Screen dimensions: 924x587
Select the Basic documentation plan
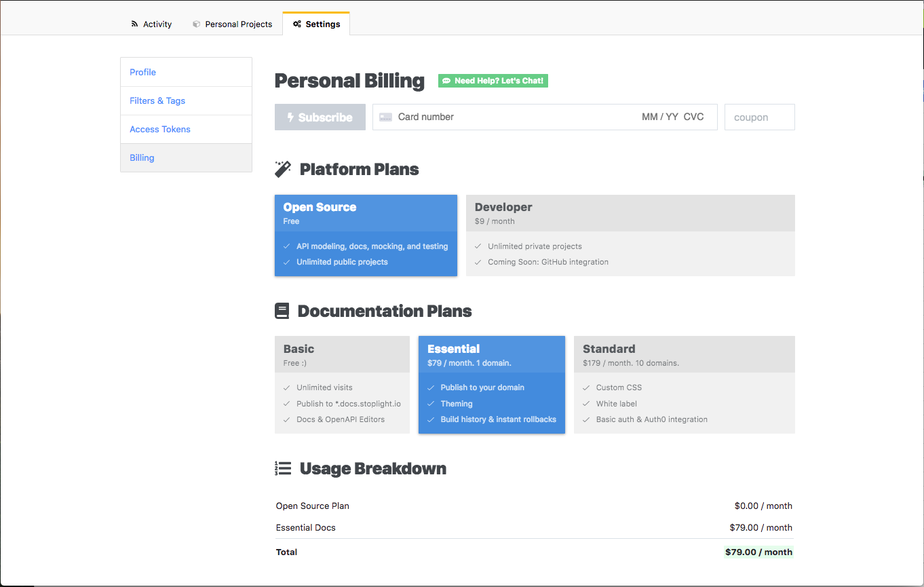coord(342,384)
